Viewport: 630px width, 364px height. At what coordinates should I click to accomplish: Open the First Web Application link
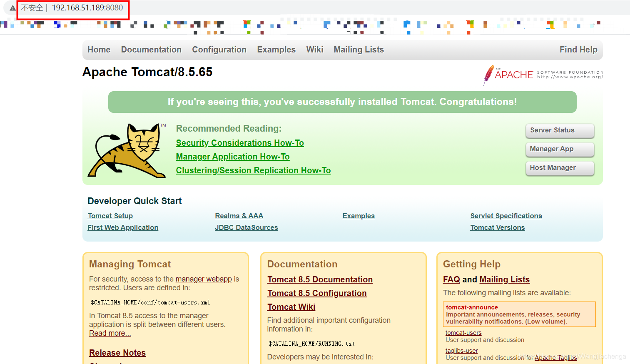click(x=123, y=227)
